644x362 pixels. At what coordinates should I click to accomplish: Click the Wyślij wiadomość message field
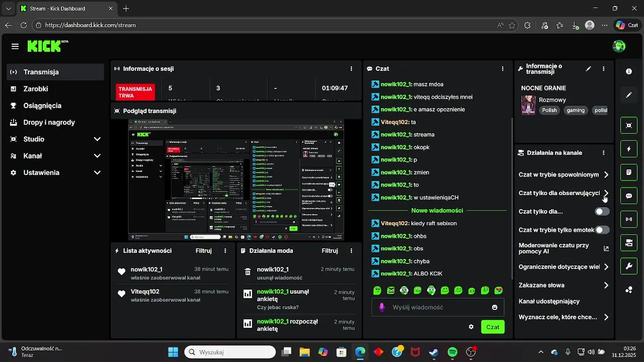438,307
